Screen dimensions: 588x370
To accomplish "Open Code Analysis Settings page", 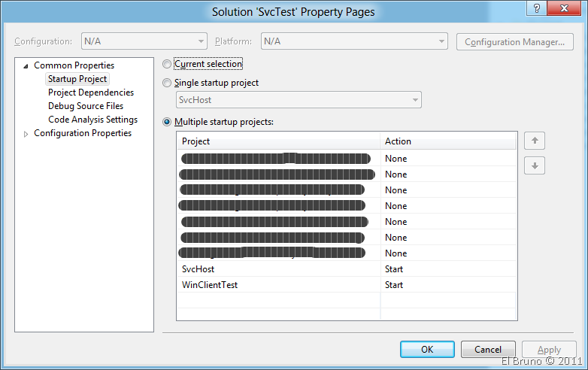I will point(92,120).
